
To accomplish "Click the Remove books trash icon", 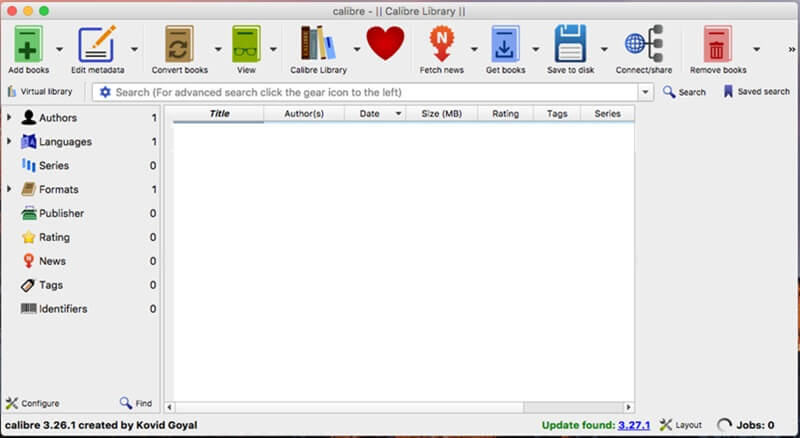I will click(x=717, y=46).
